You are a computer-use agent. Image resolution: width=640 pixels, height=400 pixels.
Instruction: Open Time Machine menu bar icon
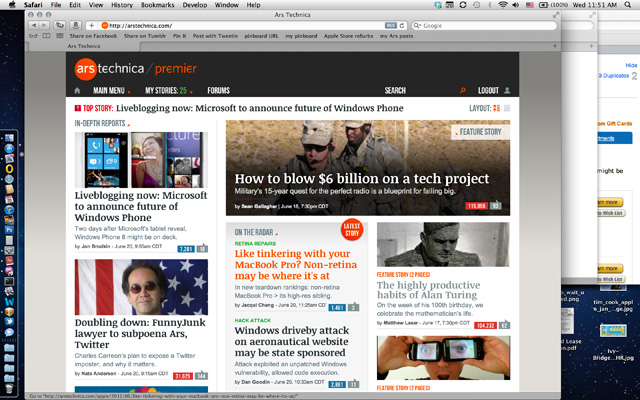[x=476, y=5]
